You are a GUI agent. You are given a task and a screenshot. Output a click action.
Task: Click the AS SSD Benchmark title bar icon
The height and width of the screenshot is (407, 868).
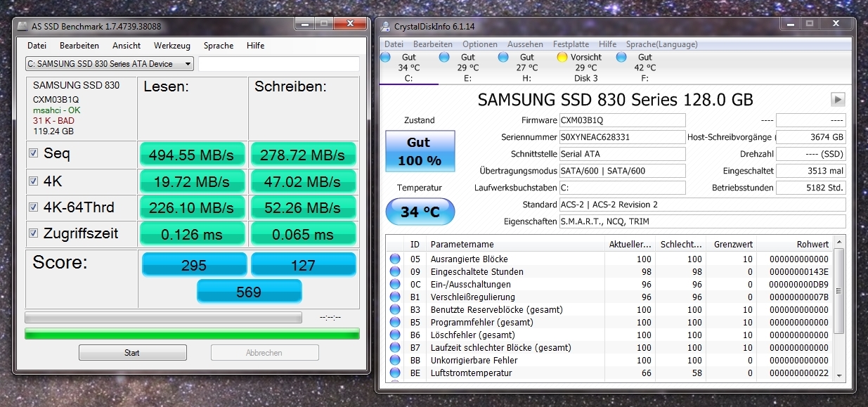point(22,26)
